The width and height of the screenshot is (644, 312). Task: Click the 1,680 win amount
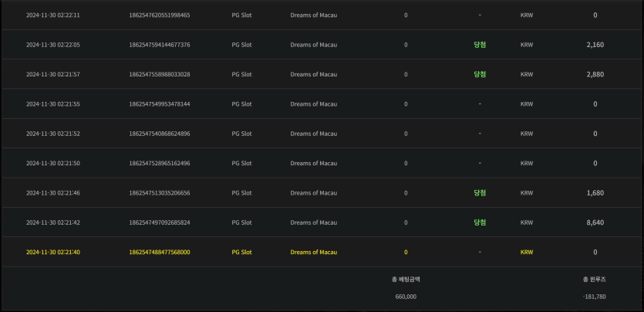pyautogui.click(x=595, y=193)
